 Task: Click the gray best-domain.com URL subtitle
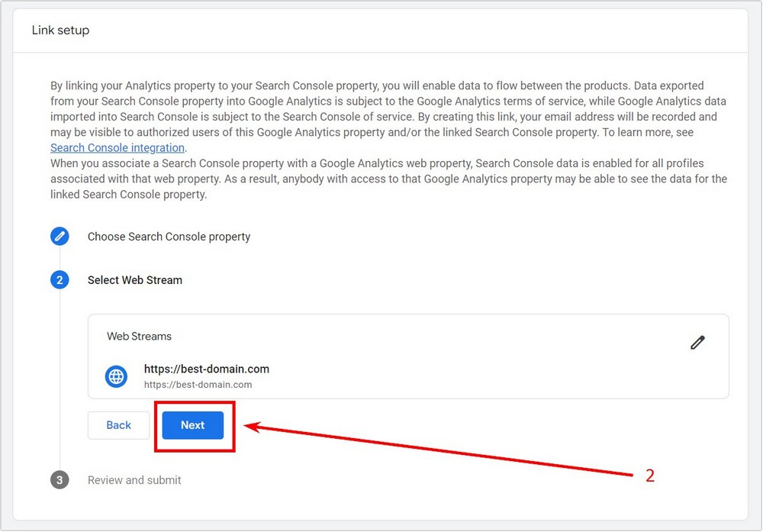point(198,385)
